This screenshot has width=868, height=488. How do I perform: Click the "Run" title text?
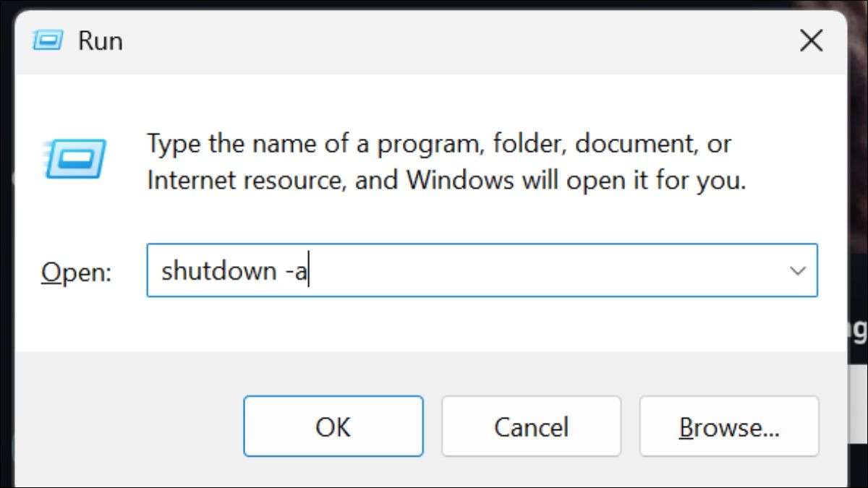[100, 41]
